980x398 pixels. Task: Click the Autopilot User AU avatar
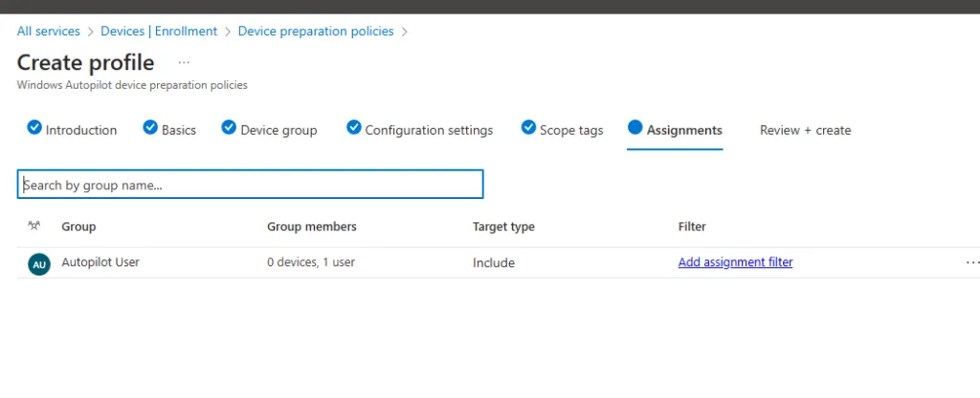click(39, 264)
